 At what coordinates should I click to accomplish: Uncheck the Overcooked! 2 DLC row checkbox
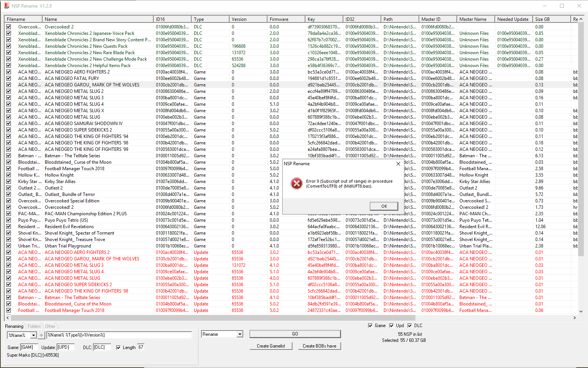(x=9, y=27)
